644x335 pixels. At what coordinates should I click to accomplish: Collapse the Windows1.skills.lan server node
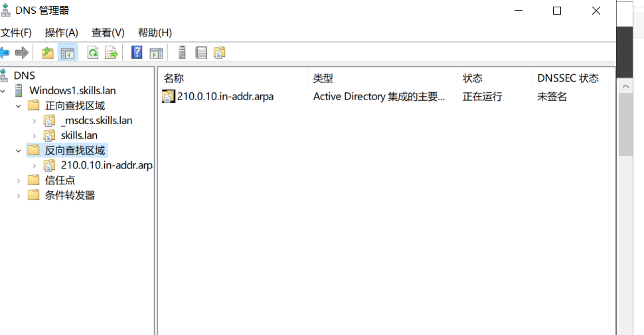[x=5, y=91]
